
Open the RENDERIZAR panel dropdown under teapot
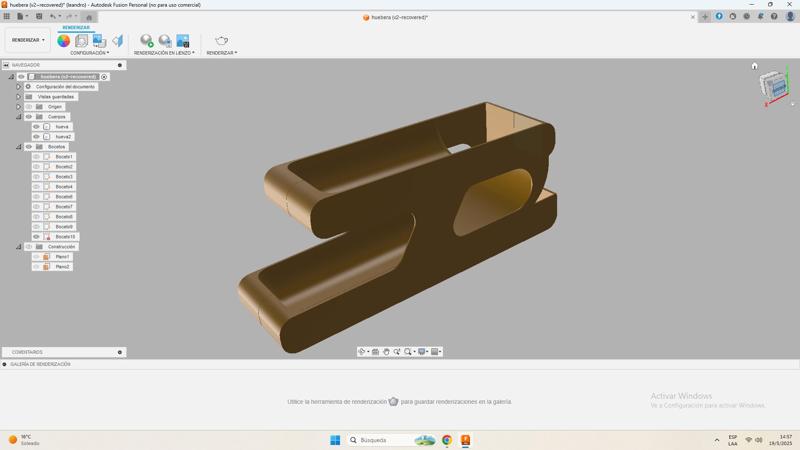[x=222, y=53]
